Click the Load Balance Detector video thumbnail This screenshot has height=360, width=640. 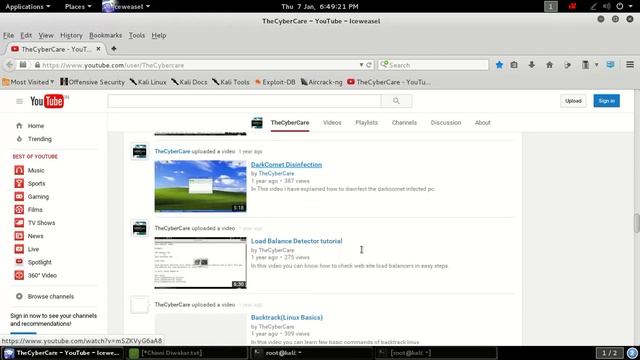pos(200,263)
